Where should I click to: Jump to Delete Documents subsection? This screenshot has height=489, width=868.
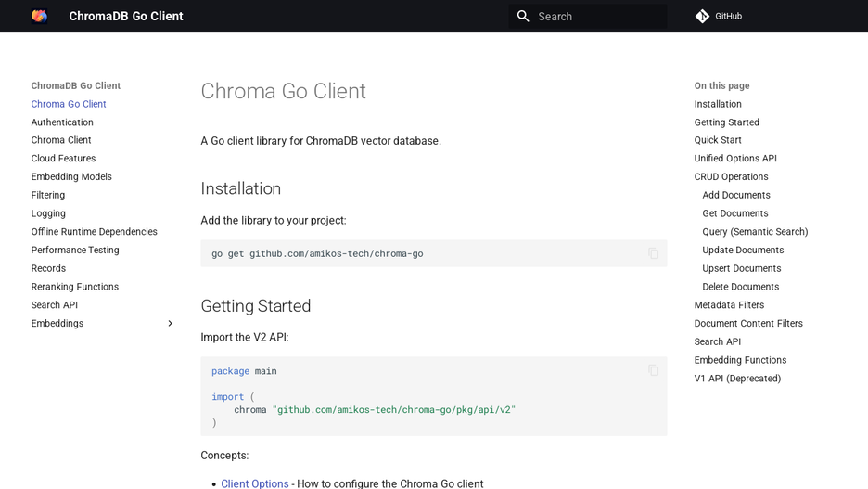coord(740,287)
